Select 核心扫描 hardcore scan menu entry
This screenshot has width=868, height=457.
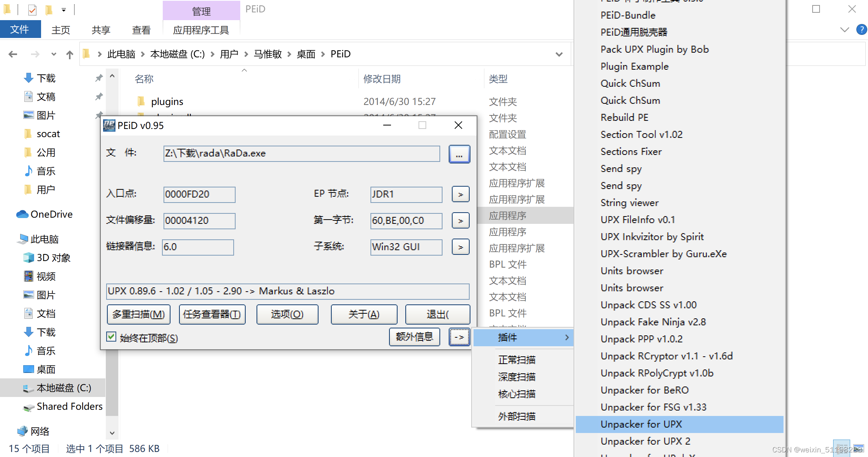click(517, 394)
